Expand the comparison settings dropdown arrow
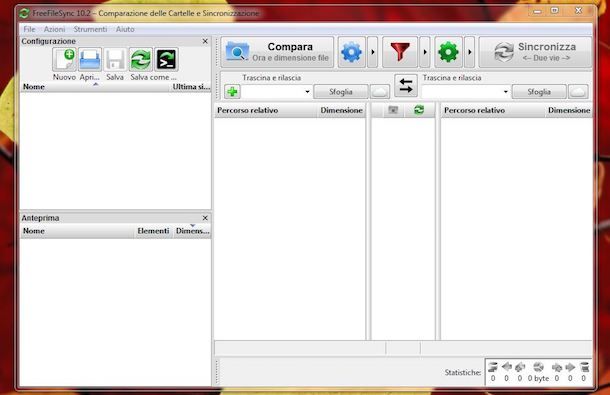610x395 pixels. 372,52
